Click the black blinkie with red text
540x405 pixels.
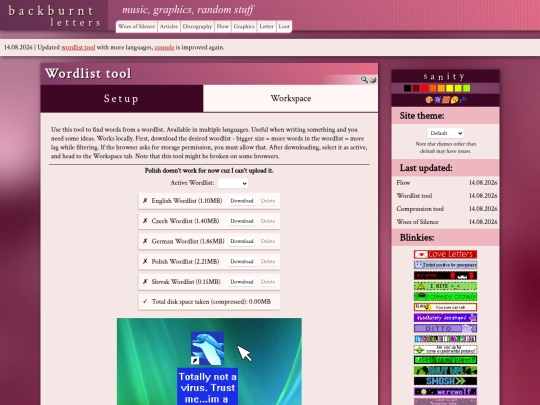445,276
